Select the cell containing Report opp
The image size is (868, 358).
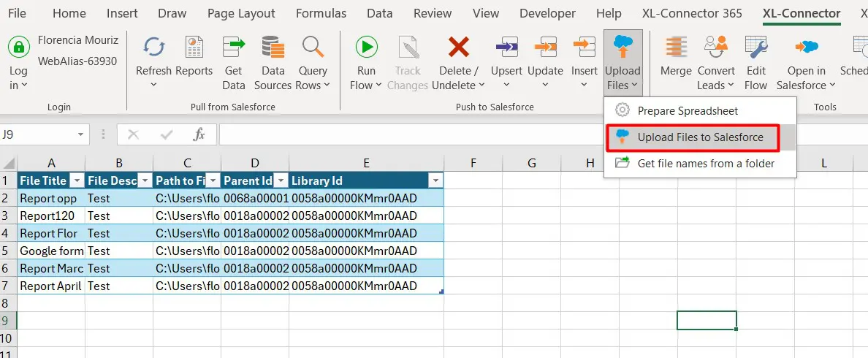point(51,198)
